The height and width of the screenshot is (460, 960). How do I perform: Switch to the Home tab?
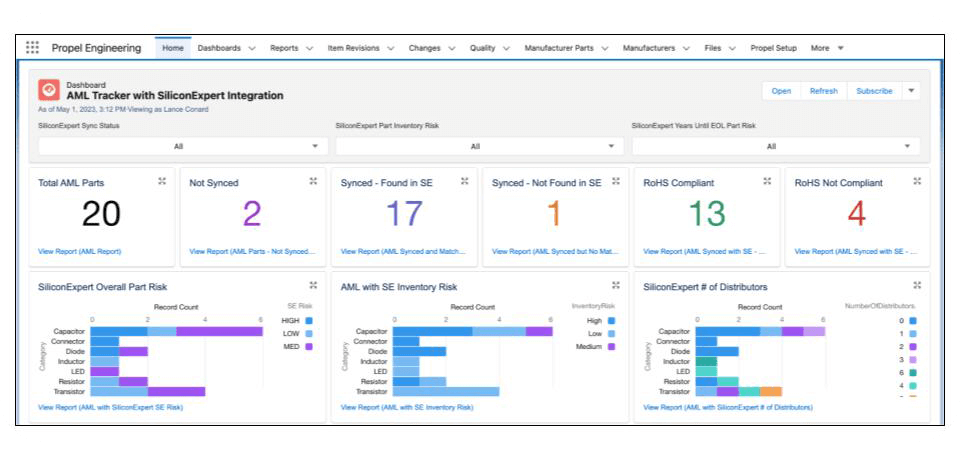[x=172, y=48]
